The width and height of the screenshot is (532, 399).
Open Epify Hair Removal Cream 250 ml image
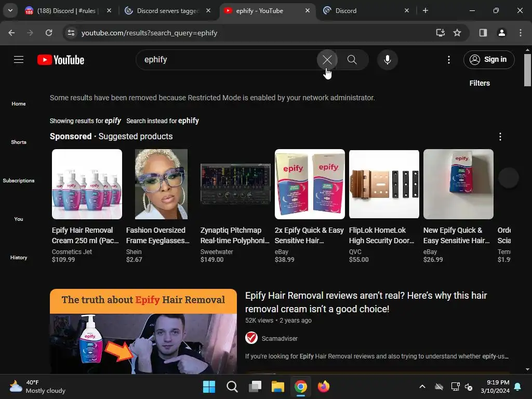pos(87,184)
